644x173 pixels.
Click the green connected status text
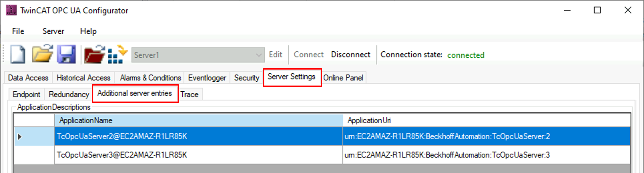tap(465, 55)
